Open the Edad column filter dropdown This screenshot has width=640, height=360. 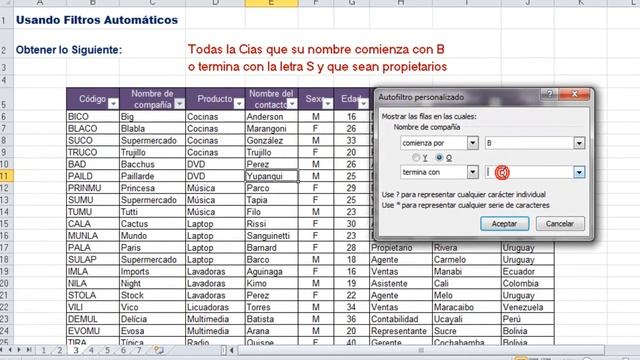363,104
